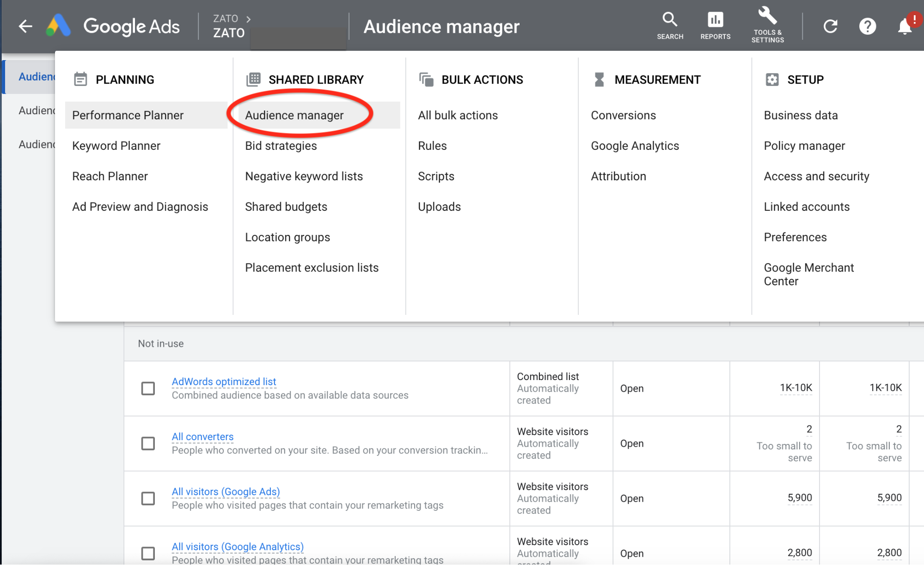The height and width of the screenshot is (565, 924).
Task: Select Negative keyword lists option
Action: point(304,176)
